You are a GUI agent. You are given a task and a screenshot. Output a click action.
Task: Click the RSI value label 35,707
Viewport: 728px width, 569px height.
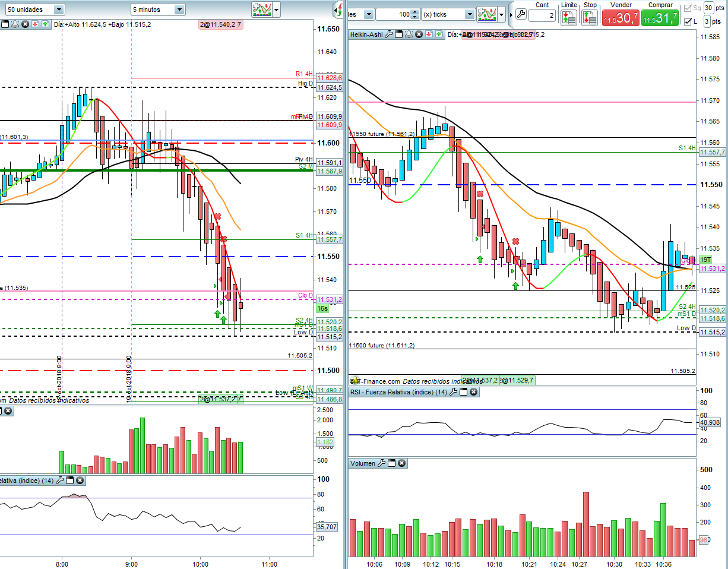pyautogui.click(x=328, y=526)
